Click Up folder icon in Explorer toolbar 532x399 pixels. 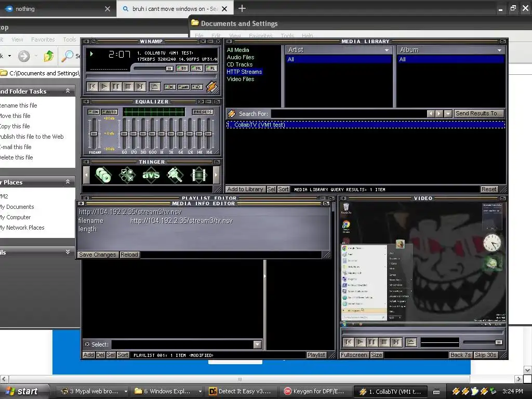pos(49,56)
